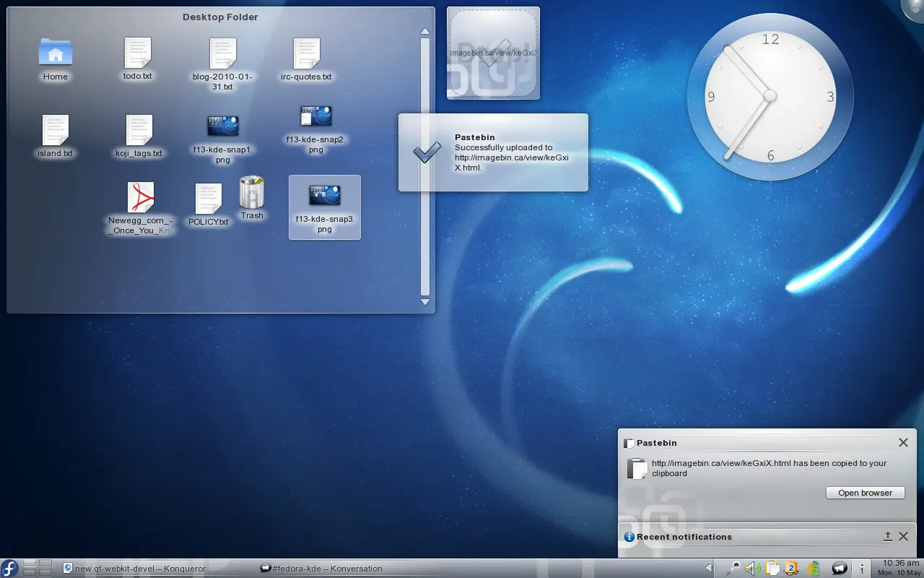Open the f13-kde-snap1.png image icon
This screenshot has height=578, width=924.
222,126
